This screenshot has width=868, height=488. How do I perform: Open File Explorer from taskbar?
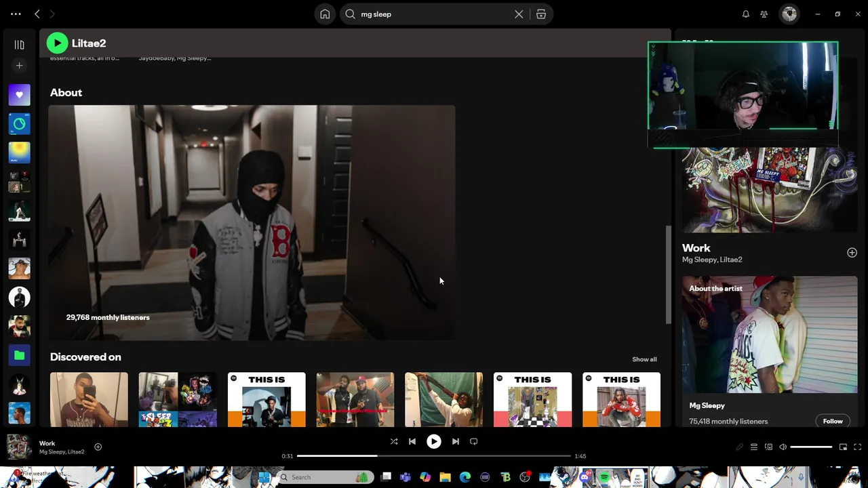coord(446,477)
